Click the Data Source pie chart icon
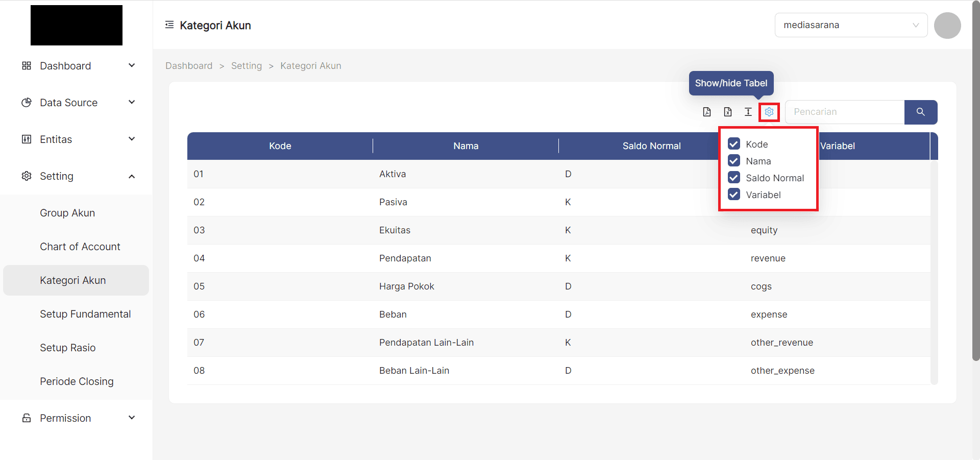Screen dimensions: 980x460 [26, 102]
